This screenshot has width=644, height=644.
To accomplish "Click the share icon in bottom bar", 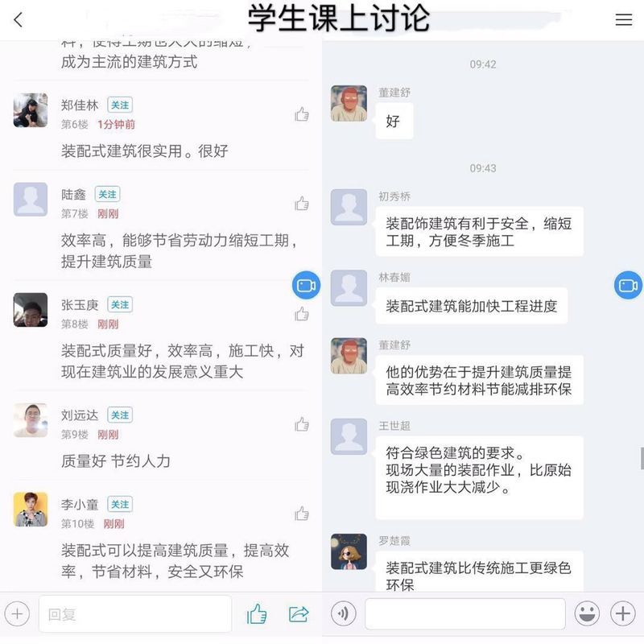I will (x=299, y=614).
